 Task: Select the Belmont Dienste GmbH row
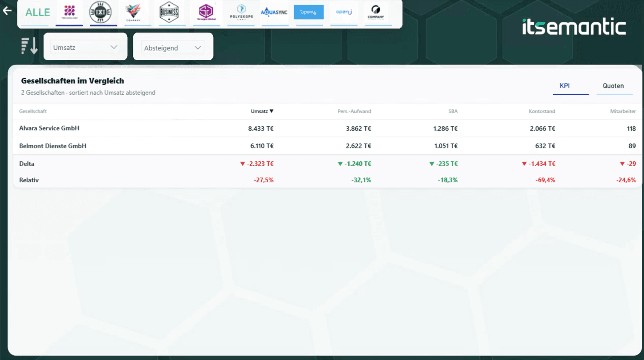point(327,146)
